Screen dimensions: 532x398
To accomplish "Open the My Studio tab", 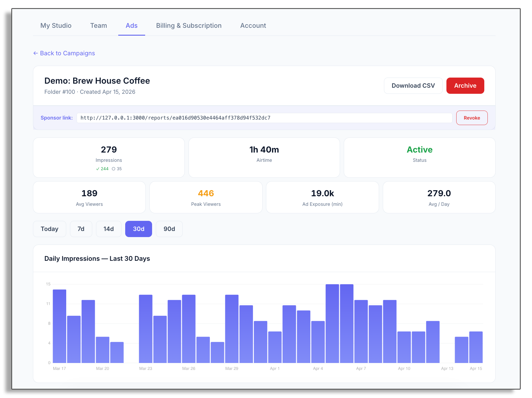I will pos(56,25).
